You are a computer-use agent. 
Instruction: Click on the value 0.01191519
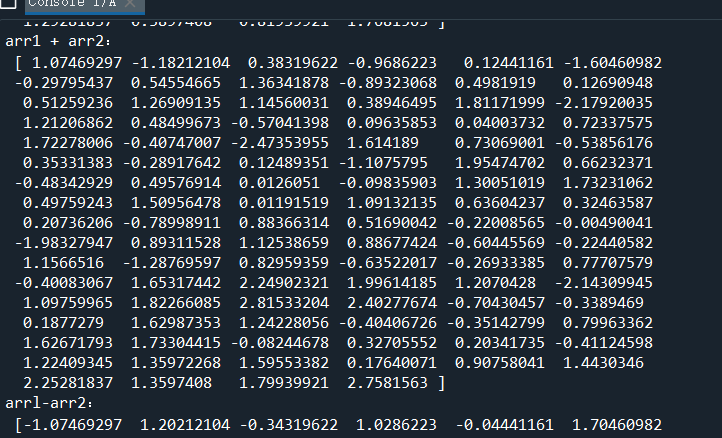[x=284, y=203]
